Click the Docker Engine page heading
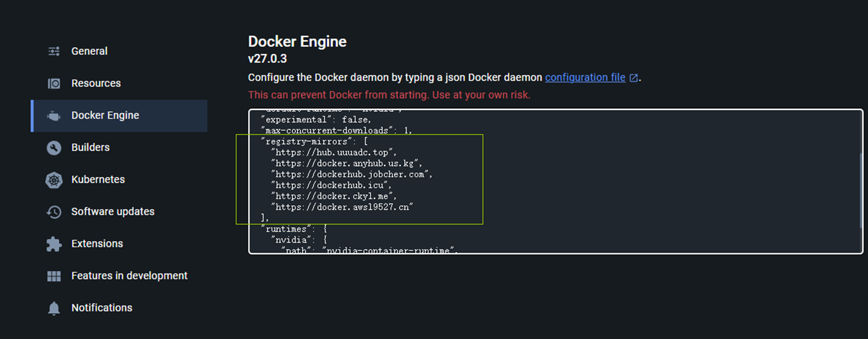The image size is (868, 339). point(297,42)
